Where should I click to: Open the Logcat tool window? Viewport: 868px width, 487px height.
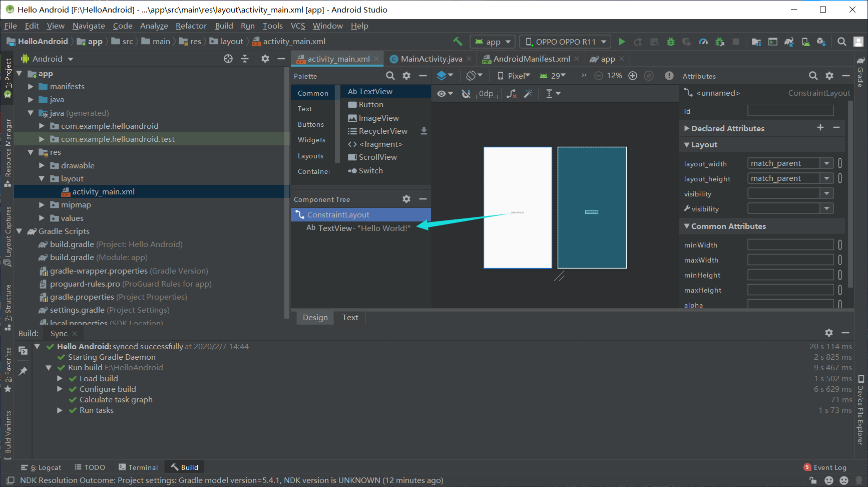42,467
